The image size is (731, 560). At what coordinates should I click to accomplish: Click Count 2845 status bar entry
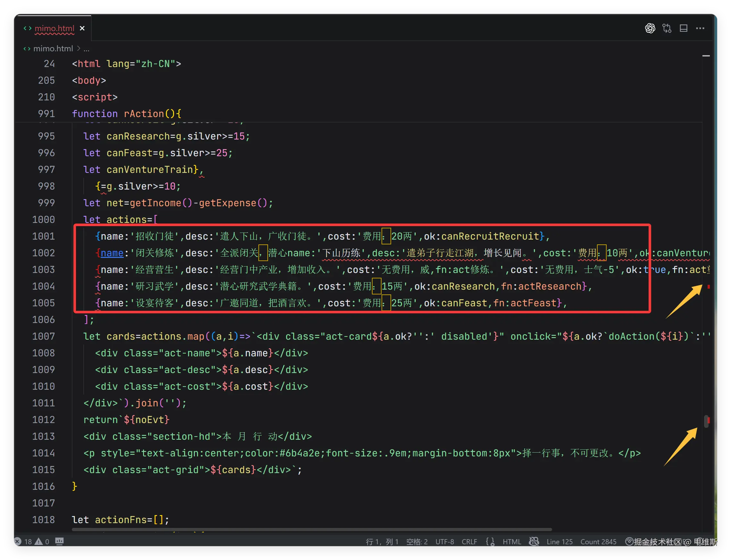click(x=598, y=542)
